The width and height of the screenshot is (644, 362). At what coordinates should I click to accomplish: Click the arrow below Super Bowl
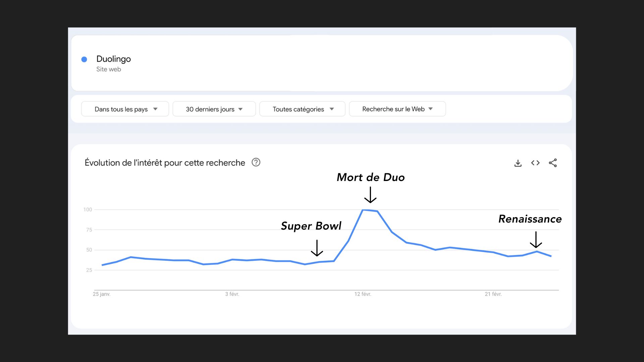pyautogui.click(x=317, y=248)
